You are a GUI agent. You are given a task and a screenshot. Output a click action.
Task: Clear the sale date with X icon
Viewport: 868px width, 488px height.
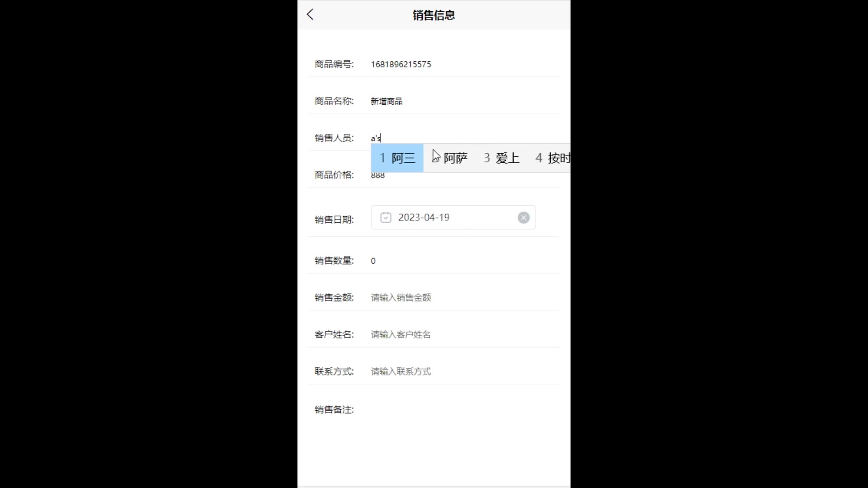(x=524, y=218)
